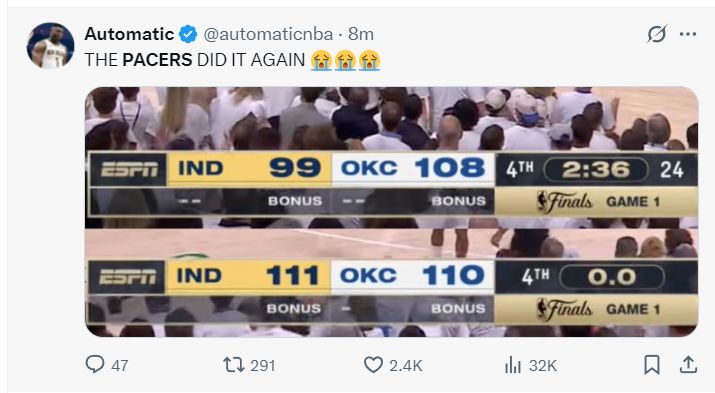Click the 32K views count

point(543,365)
